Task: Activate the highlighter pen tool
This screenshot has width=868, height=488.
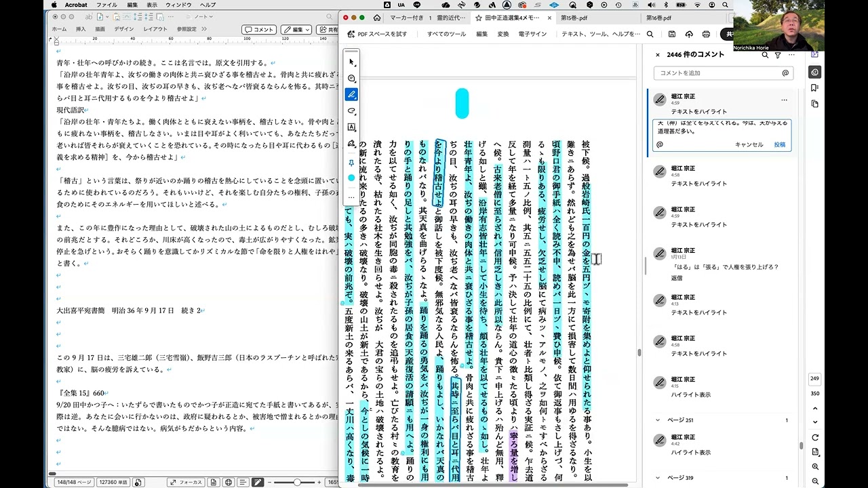Action: [x=351, y=95]
